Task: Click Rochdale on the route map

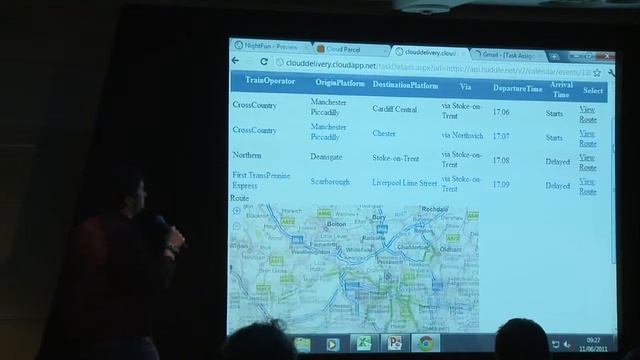Action: click(435, 209)
